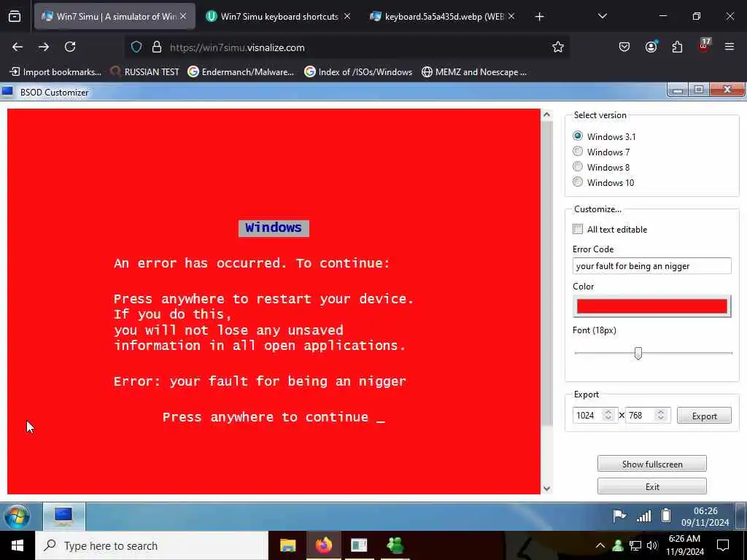
Task: Open the extension with 17 badge
Action: [x=704, y=46]
